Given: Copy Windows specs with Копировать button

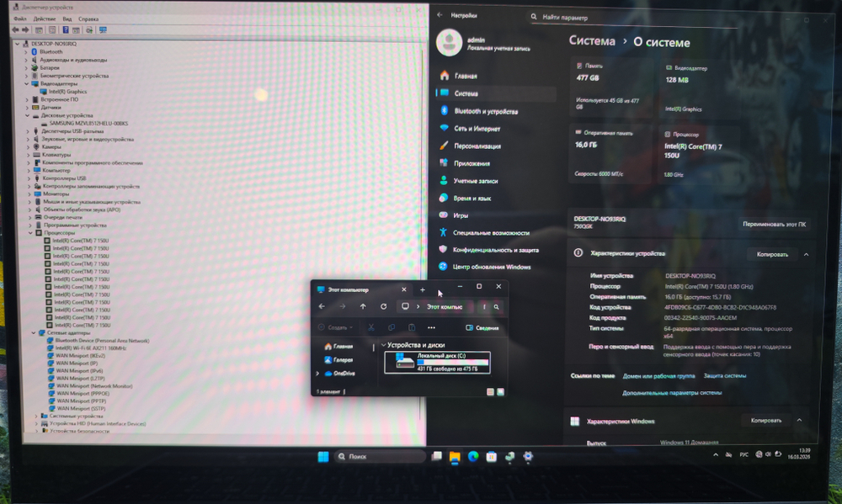Looking at the screenshot, I should pos(765,420).
